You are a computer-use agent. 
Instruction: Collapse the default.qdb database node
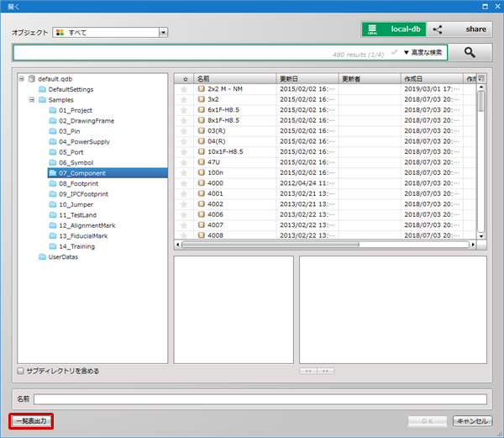pos(22,78)
